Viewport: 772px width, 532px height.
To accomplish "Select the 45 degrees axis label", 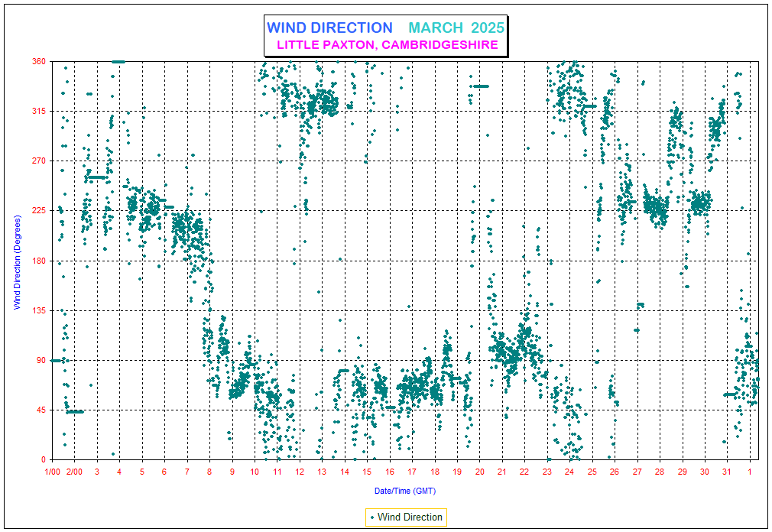I will [41, 410].
